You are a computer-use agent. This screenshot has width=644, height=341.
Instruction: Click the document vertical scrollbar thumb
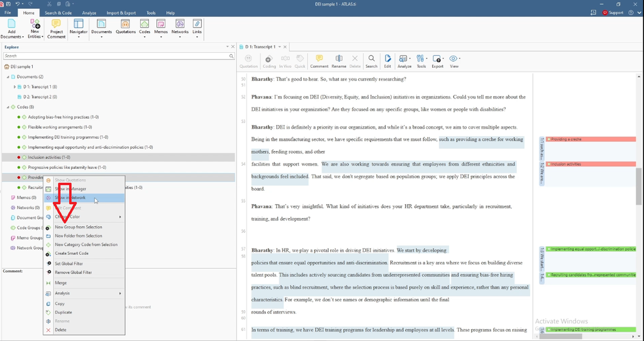pyautogui.click(x=639, y=186)
